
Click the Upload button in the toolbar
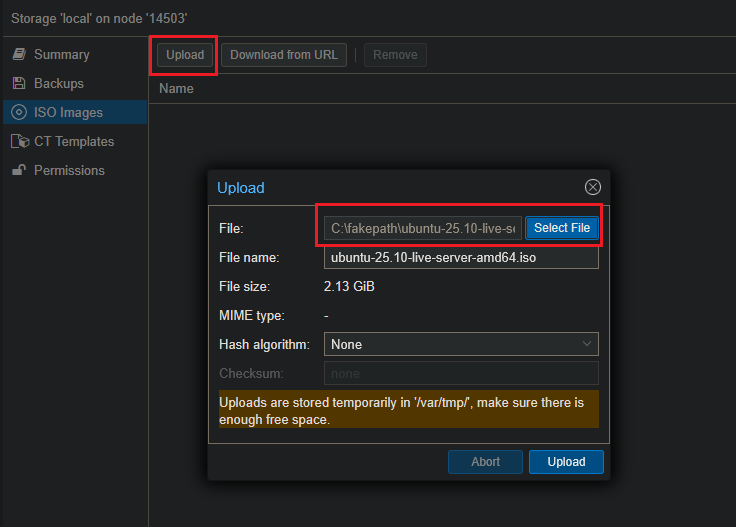click(x=184, y=55)
